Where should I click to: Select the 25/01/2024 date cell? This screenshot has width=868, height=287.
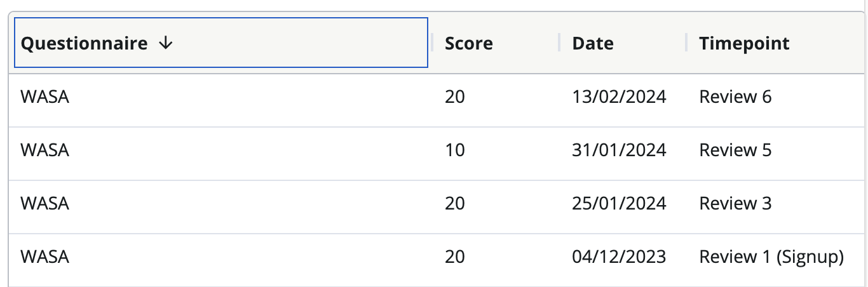(619, 204)
